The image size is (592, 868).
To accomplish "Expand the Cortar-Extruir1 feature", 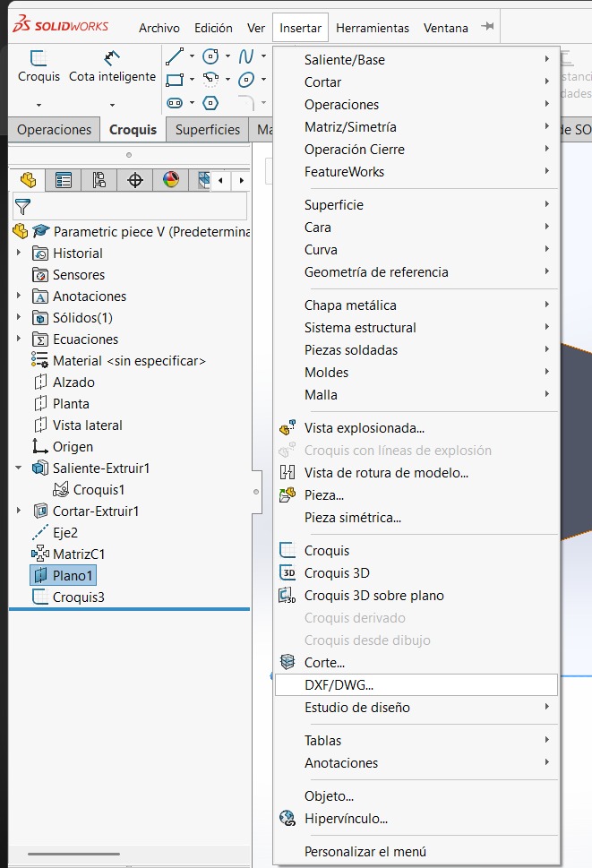I will point(19,511).
